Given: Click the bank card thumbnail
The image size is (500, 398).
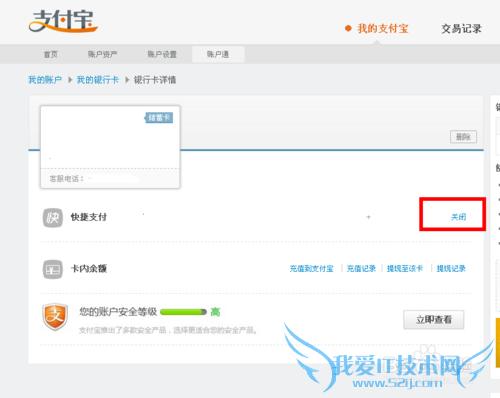Looking at the screenshot, I should tap(110, 147).
